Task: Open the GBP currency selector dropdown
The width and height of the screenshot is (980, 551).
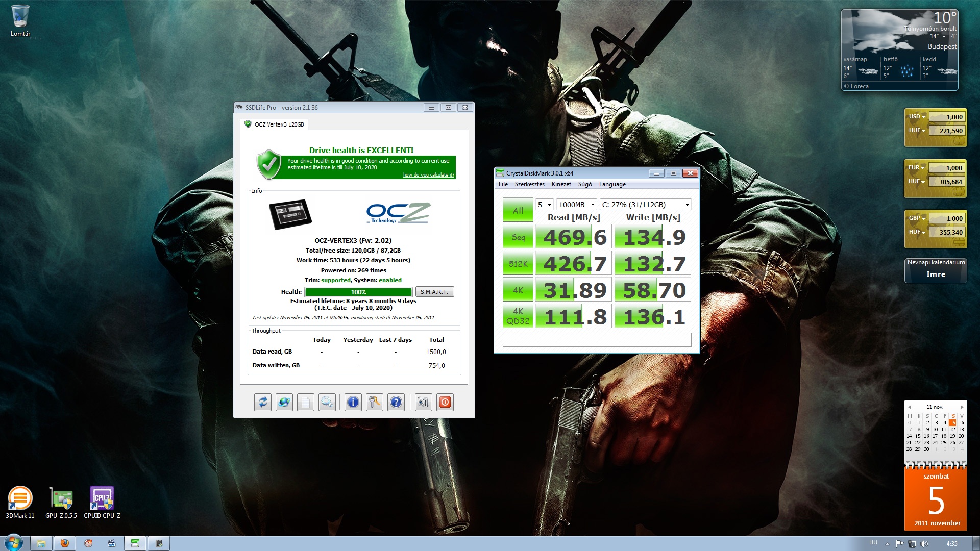Action: (917, 218)
